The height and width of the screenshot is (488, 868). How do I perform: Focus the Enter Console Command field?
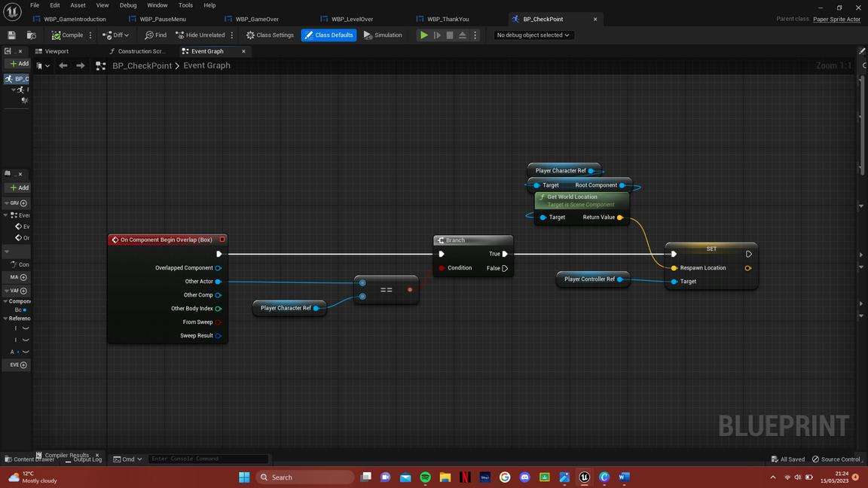click(208, 459)
